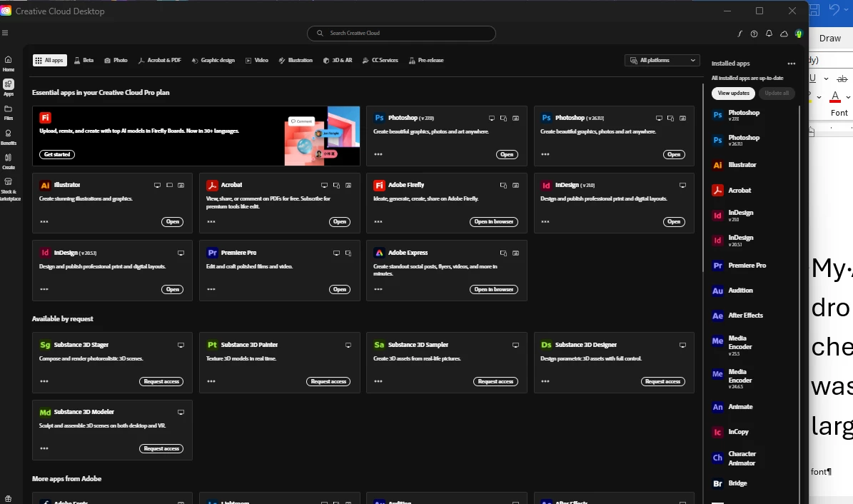Open Stock & Marketplace in sidebar
Viewport: 853px width, 504px height.
point(8,188)
